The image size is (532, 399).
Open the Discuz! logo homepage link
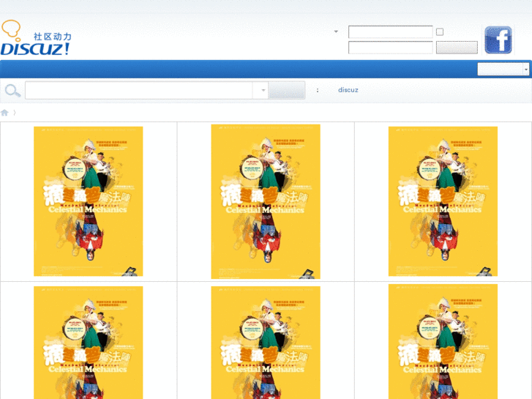36,37
